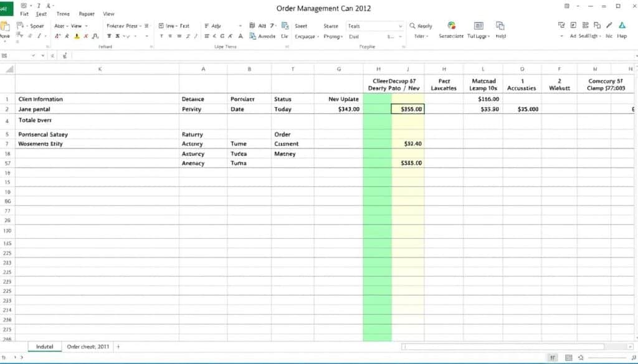Click the Sæet button
The height and width of the screenshot is (364, 638).
click(x=301, y=26)
